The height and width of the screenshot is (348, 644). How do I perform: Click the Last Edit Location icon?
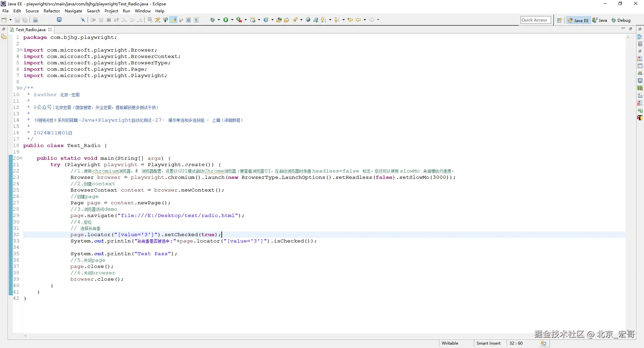[x=350, y=20]
